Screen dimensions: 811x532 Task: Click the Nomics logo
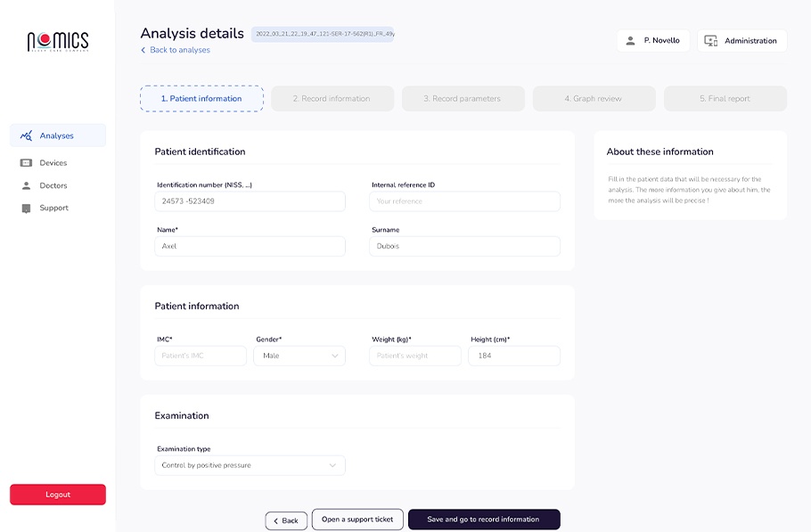coord(58,41)
